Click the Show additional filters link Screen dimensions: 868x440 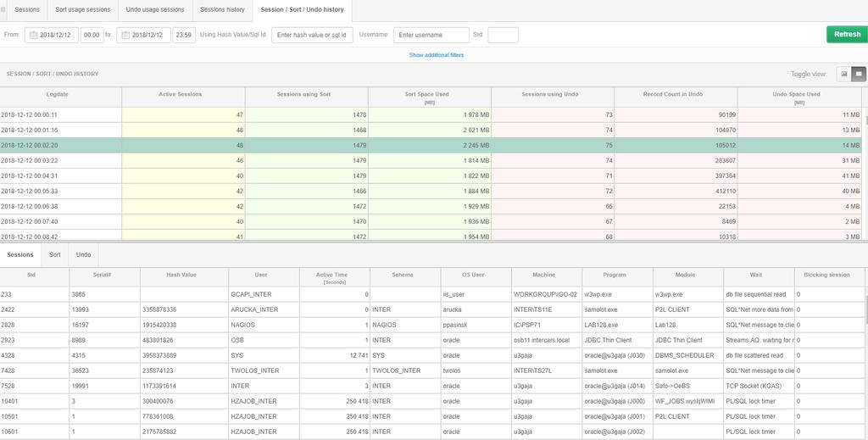pos(437,55)
